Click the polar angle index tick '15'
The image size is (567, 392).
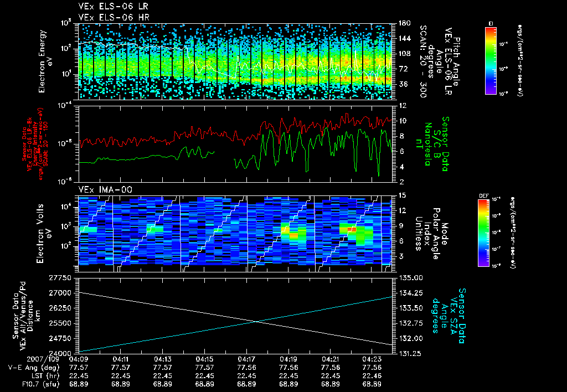click(x=402, y=195)
